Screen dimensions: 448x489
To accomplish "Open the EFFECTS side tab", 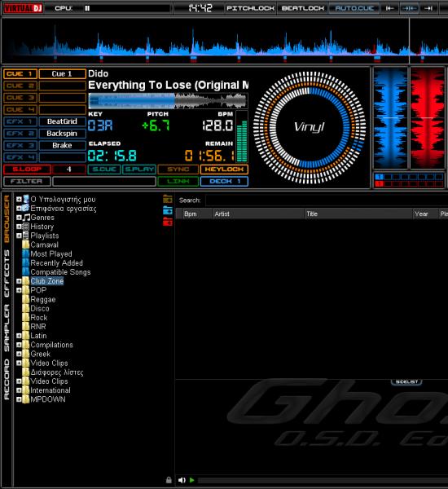I will pyautogui.click(x=7, y=274).
